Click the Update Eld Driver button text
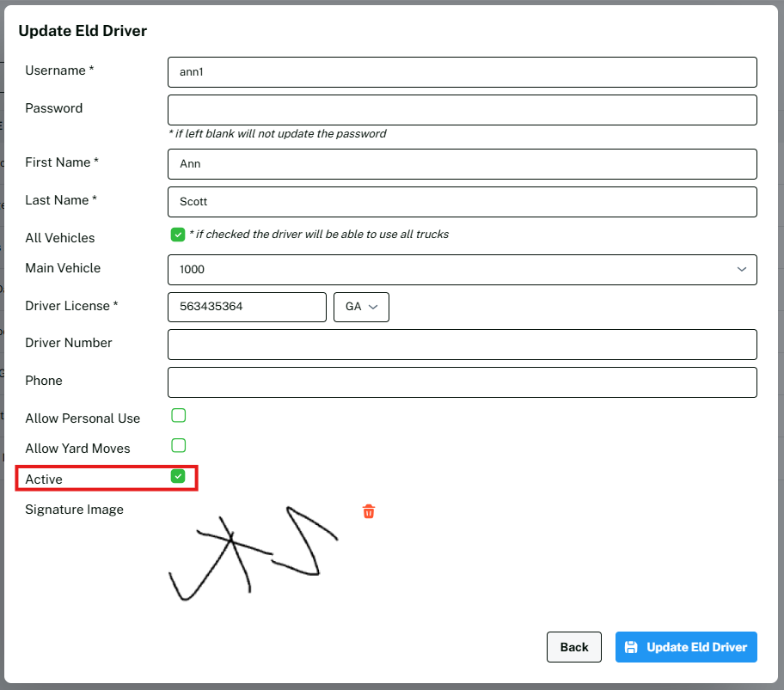The width and height of the screenshot is (784, 690). (x=696, y=647)
